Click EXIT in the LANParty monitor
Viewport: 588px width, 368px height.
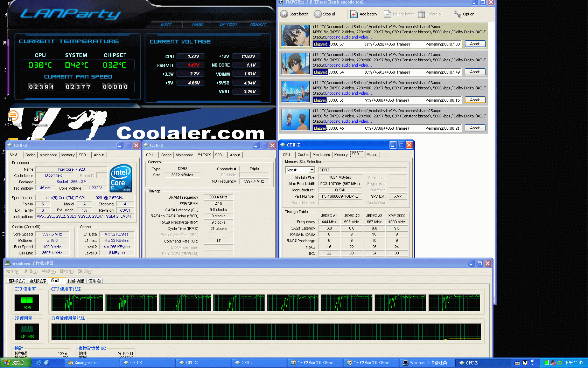[x=166, y=24]
